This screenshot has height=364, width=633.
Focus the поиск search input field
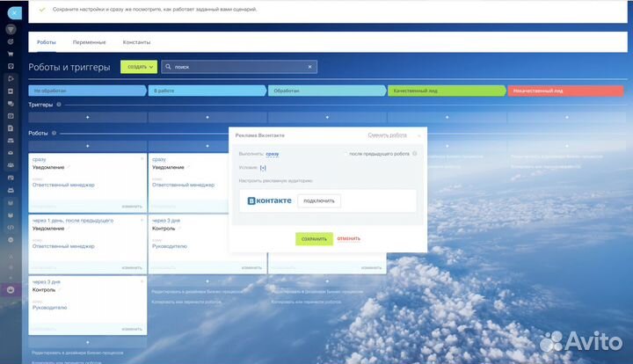click(x=239, y=67)
